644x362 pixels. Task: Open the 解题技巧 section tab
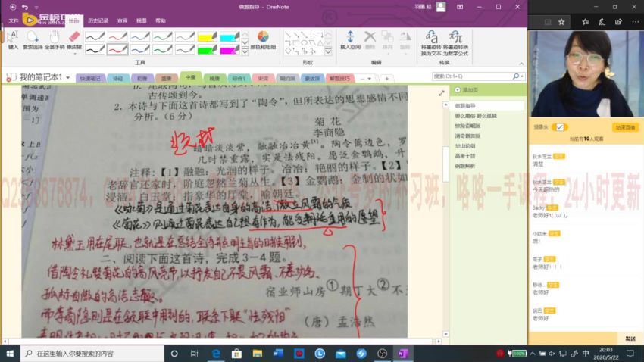pos(339,79)
